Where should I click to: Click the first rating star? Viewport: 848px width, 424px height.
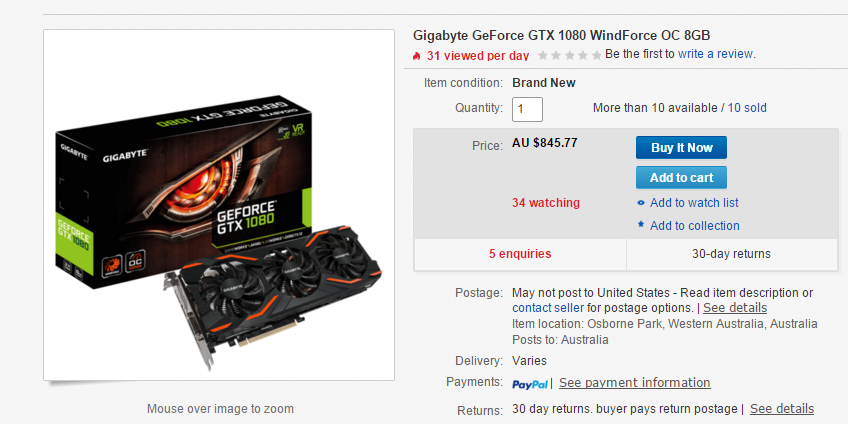tap(542, 55)
